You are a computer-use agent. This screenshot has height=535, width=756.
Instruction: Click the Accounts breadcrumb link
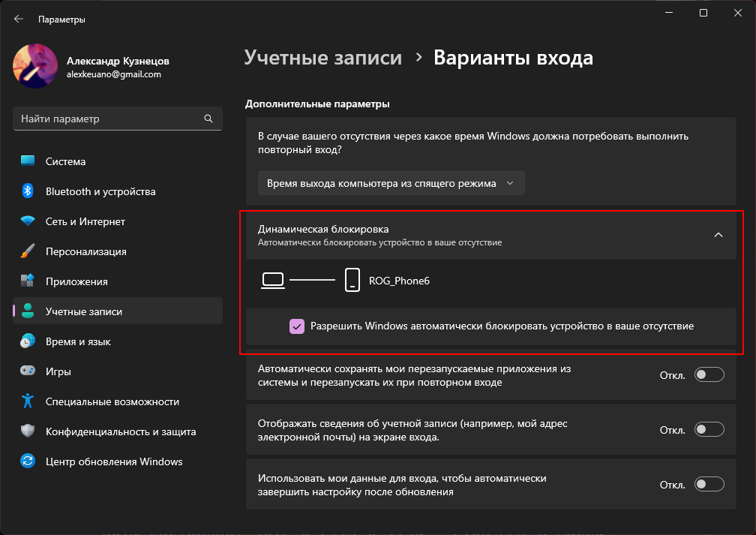click(x=323, y=58)
